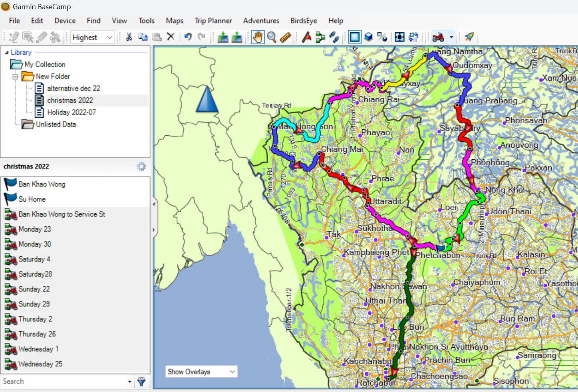Open the View menu
Viewport: 578px width, 392px height.
tap(119, 21)
